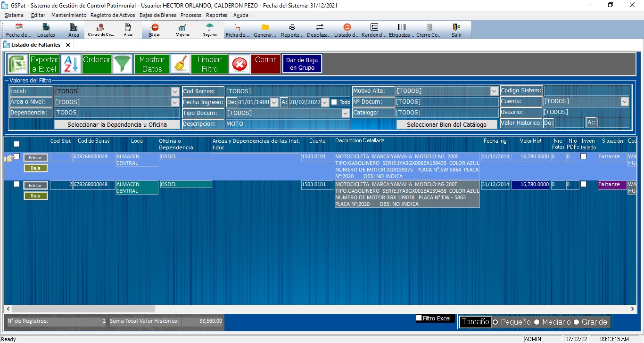Open the Tipo Docum dropdown
644x343 pixels.
point(346,113)
